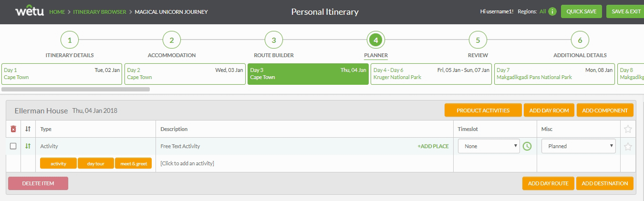Click the '[Click to add an activity]' field
This screenshot has width=644, height=201.
pyautogui.click(x=187, y=163)
